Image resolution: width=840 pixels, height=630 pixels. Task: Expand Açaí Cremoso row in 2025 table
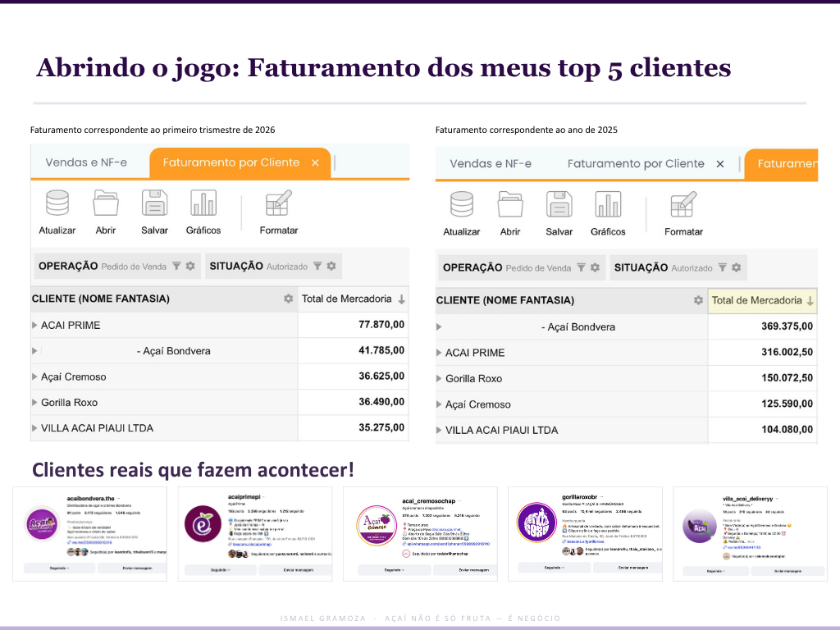click(x=439, y=404)
